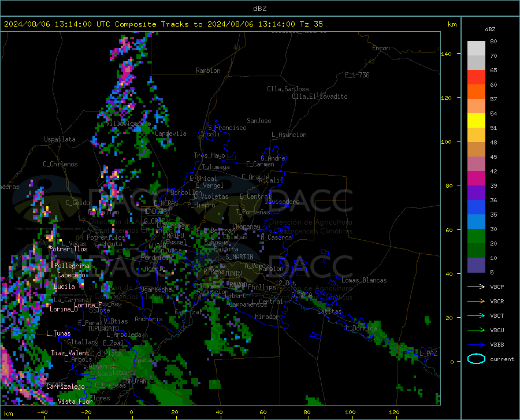Screen dimensions: 520x420
Task: Click the Ugarteche map label
Action: (x=156, y=289)
